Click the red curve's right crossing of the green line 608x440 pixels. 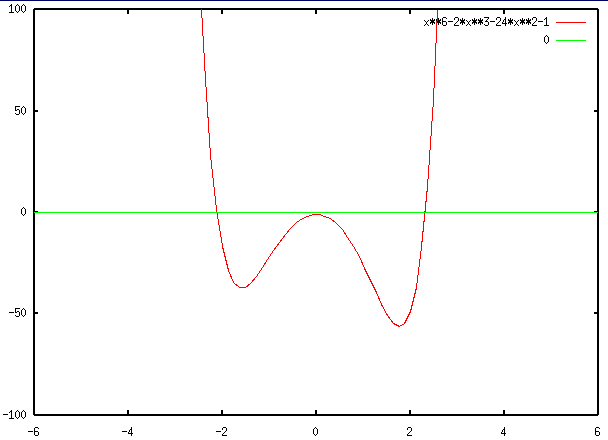pyautogui.click(x=425, y=212)
